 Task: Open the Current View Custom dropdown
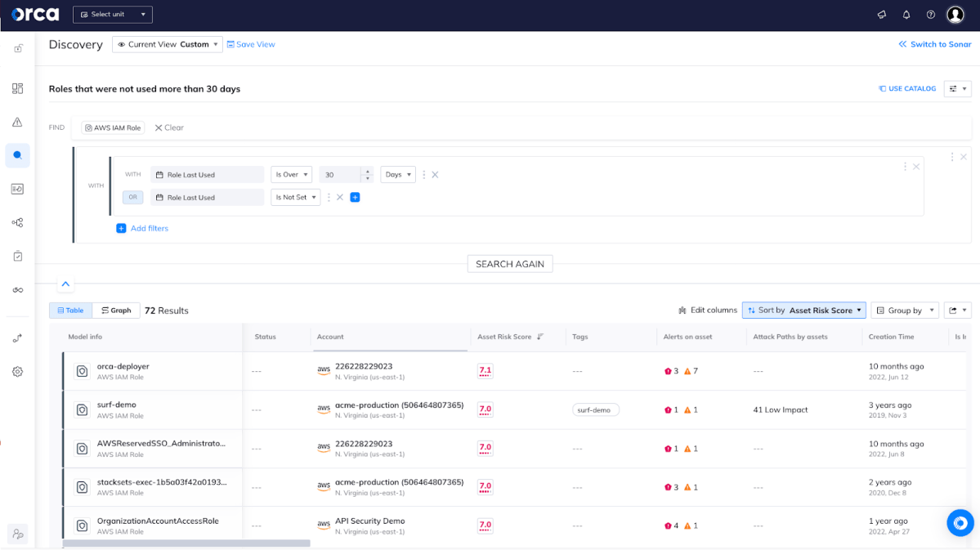click(x=168, y=44)
